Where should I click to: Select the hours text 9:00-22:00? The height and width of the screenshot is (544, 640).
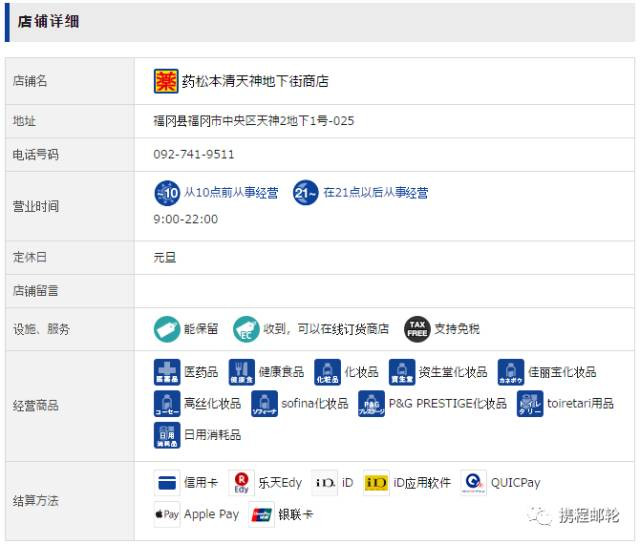pyautogui.click(x=186, y=219)
